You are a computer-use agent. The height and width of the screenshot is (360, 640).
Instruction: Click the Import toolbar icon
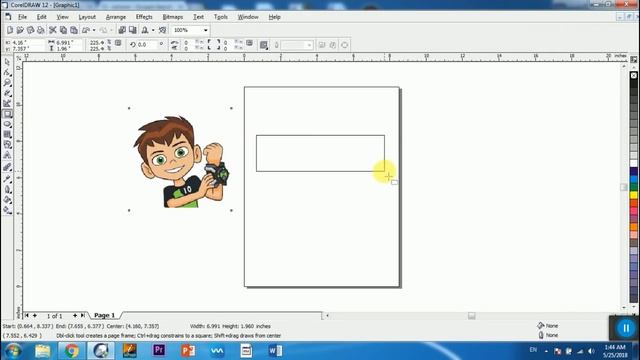tap(122, 30)
